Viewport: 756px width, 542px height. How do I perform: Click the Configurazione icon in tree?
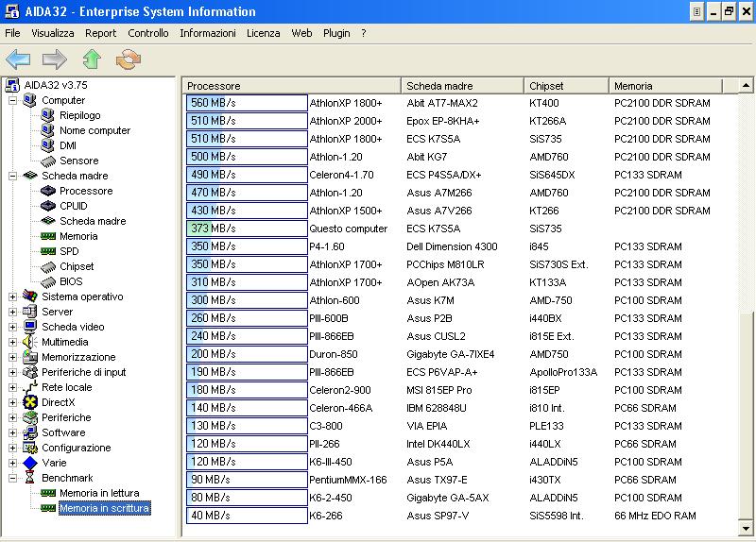(30, 448)
